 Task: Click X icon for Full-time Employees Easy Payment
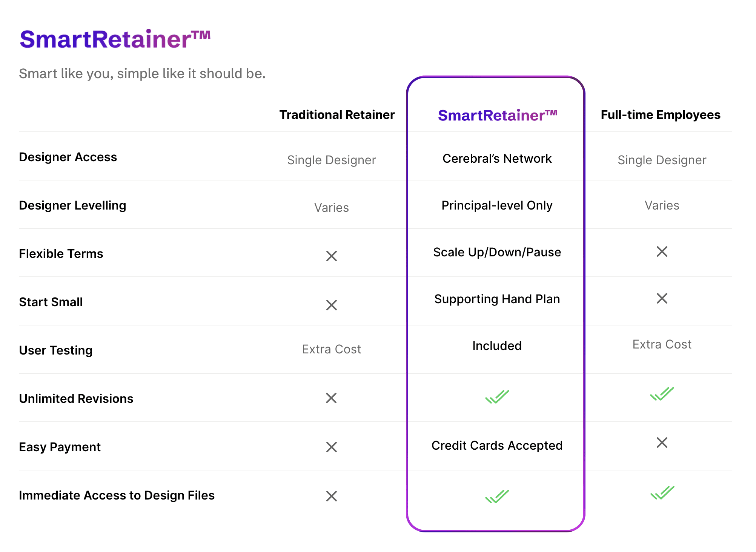point(662,443)
